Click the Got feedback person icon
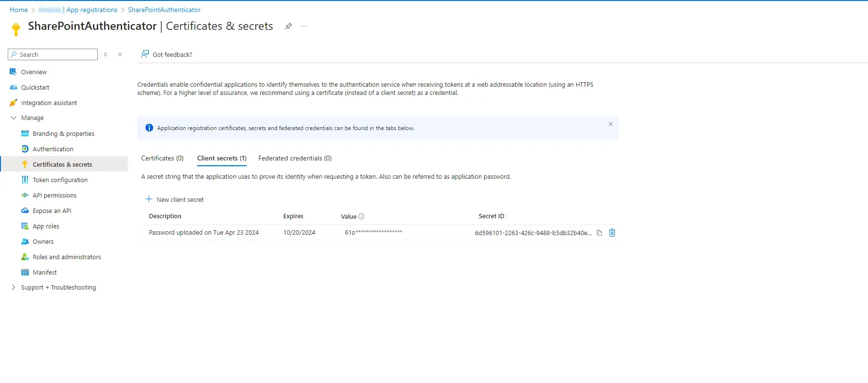This screenshot has height=383, width=868. tap(145, 54)
